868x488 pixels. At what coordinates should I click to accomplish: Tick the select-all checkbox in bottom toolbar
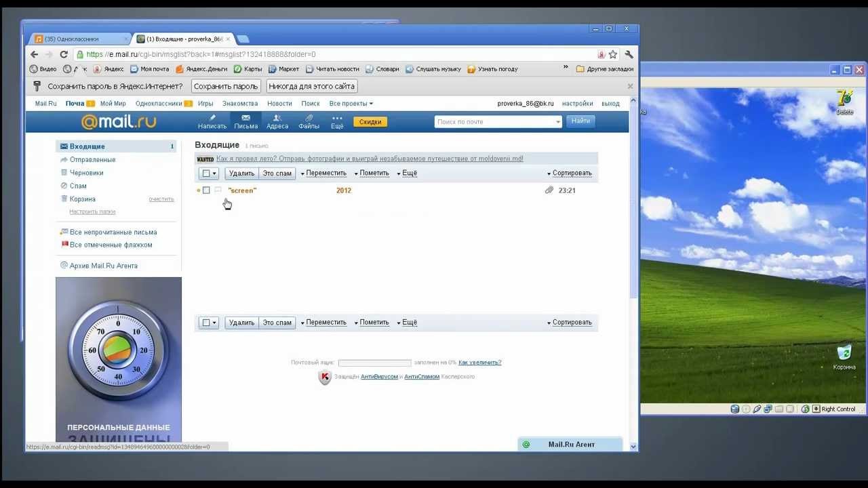(x=206, y=323)
